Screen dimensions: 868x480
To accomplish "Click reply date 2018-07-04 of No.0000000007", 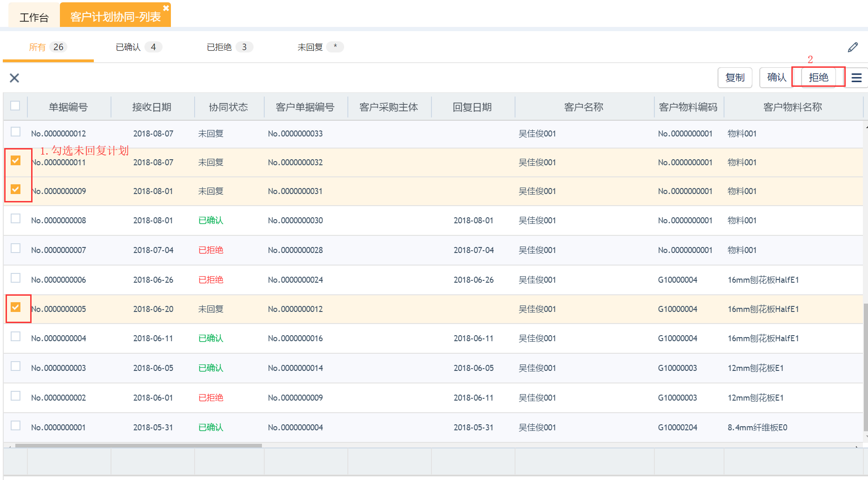I will coord(474,250).
